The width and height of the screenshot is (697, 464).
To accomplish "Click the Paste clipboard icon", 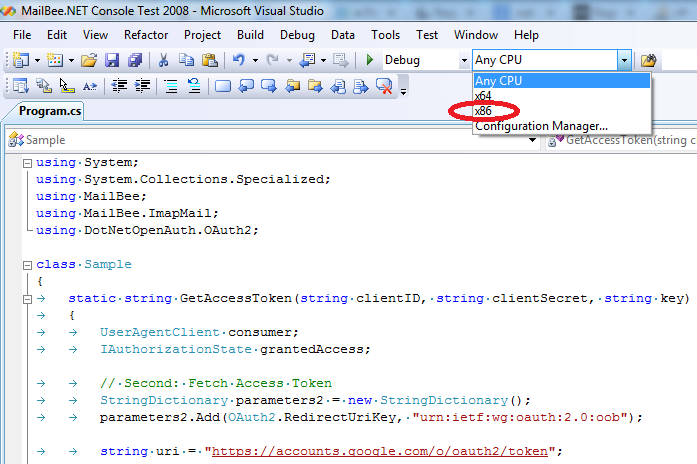I will [207, 61].
